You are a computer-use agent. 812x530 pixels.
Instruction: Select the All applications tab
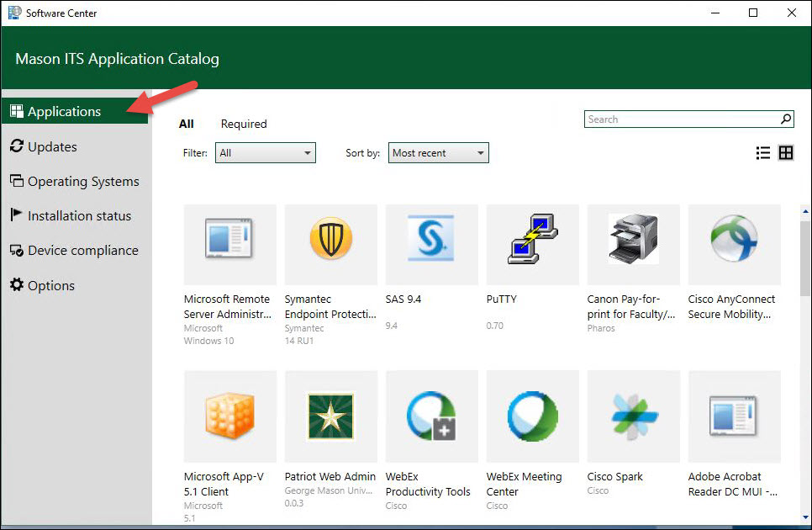187,124
